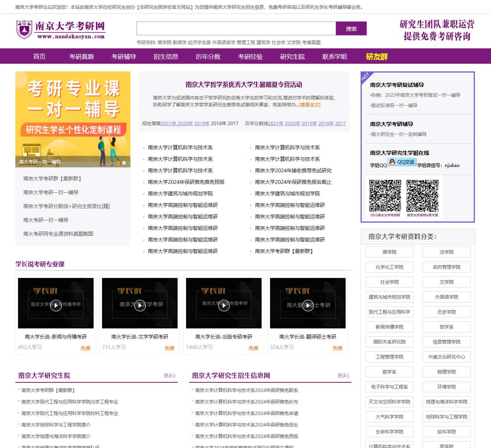Open QQ chat via the penguin icon
491x448 pixels.
coord(392,162)
